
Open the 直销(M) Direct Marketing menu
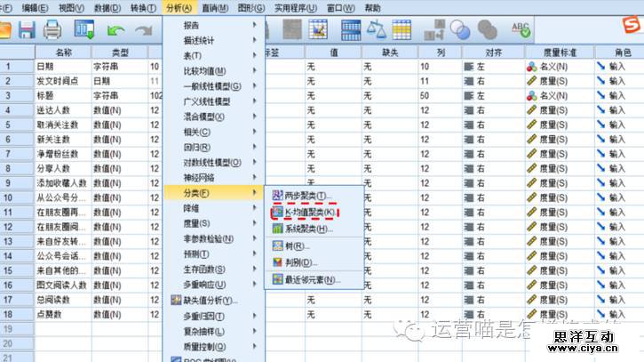coord(215,8)
